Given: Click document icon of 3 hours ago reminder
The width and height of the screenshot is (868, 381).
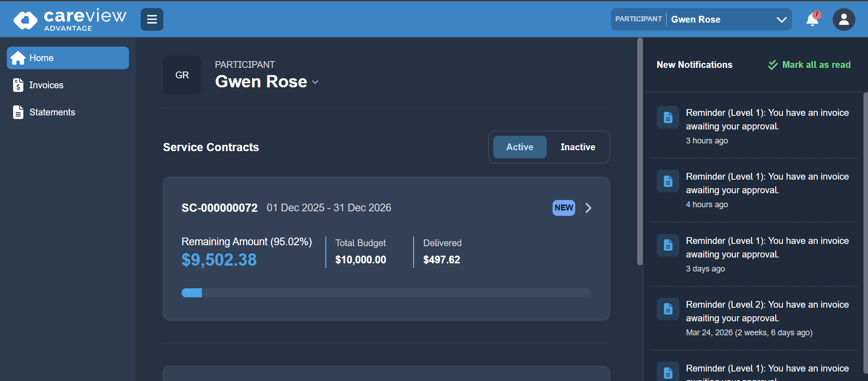Looking at the screenshot, I should [x=668, y=118].
